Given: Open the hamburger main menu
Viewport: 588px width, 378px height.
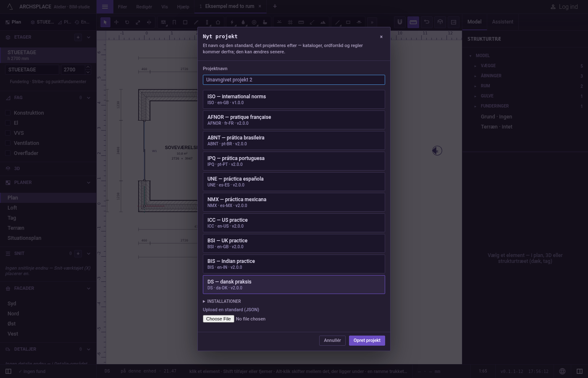Looking at the screenshot, I should coord(105,7).
